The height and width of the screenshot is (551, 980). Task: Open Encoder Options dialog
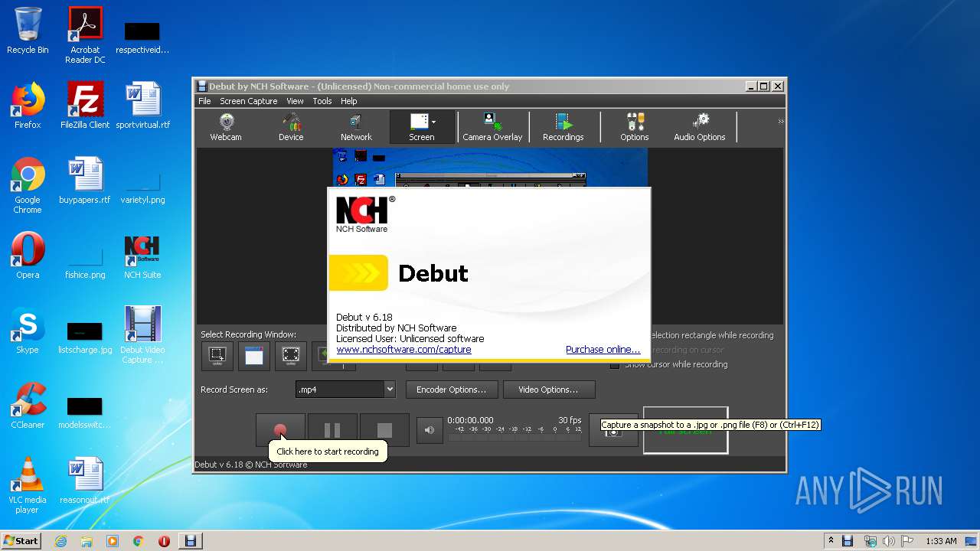[x=451, y=390]
